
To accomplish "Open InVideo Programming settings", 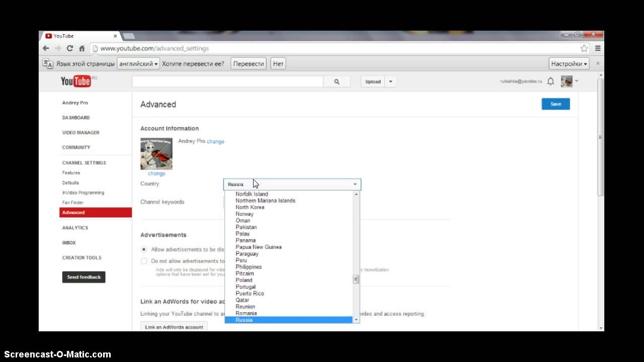I will (x=83, y=193).
